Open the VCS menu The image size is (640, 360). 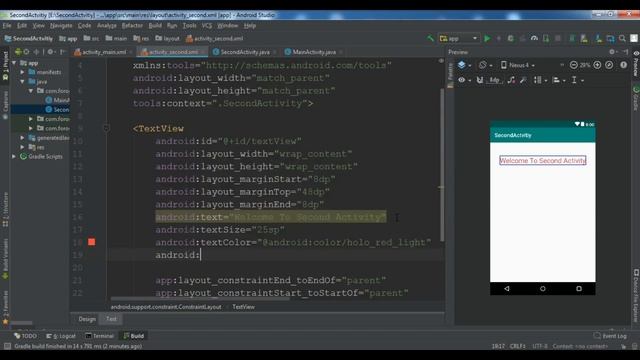(207, 25)
